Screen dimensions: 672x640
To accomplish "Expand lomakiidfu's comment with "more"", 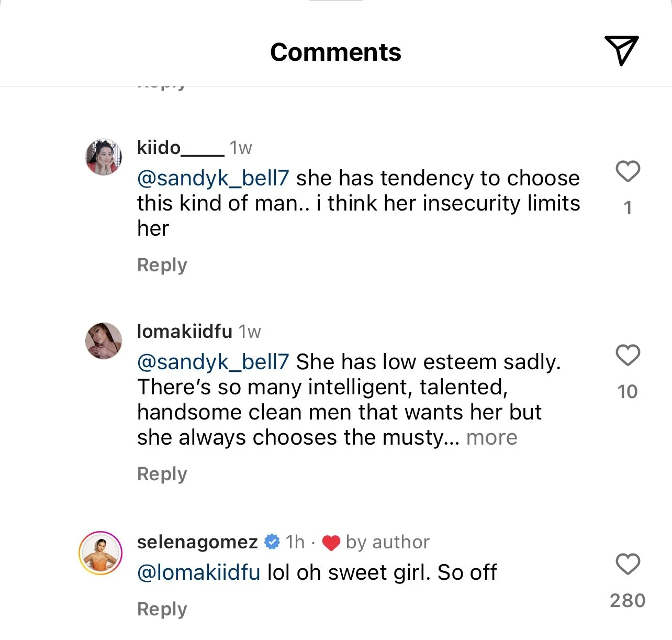I will [491, 437].
